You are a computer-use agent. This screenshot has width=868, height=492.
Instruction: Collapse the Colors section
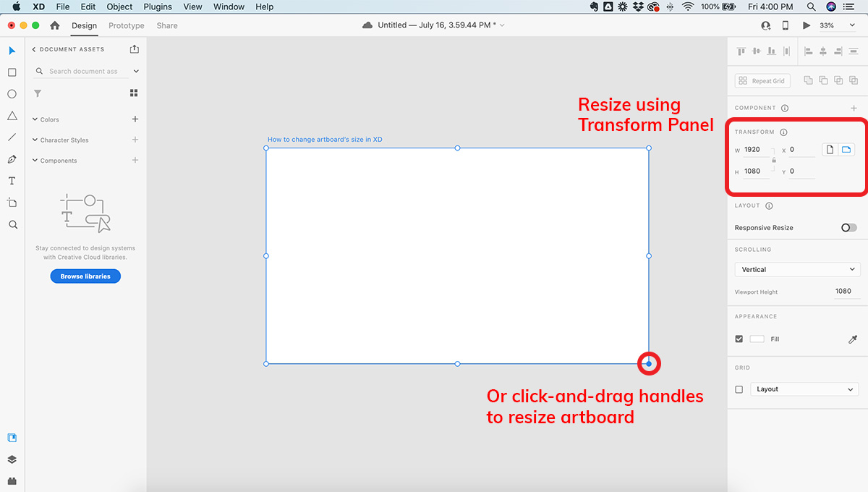pos(35,119)
